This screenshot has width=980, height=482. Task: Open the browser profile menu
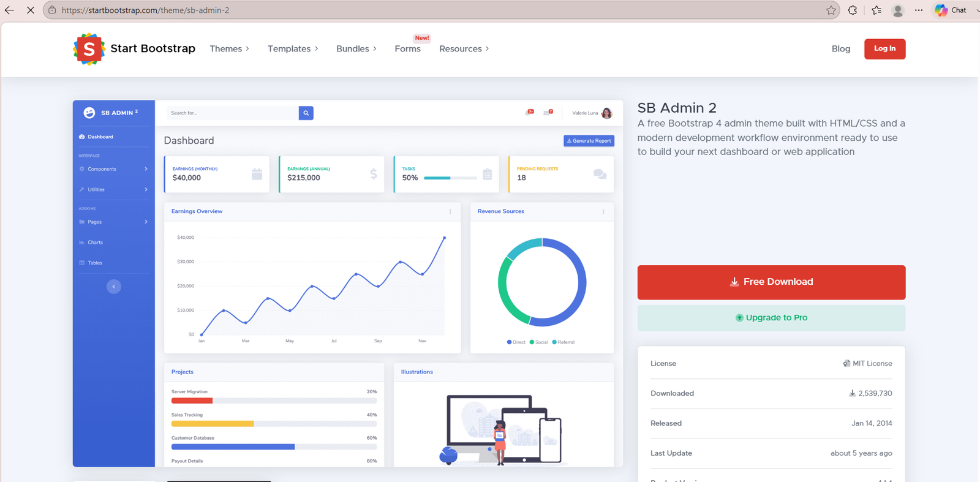pos(898,10)
